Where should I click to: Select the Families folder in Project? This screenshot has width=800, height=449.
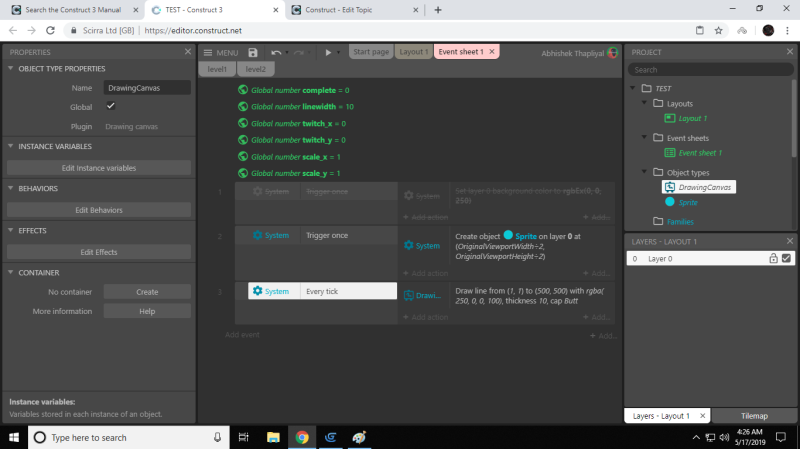coord(673,221)
